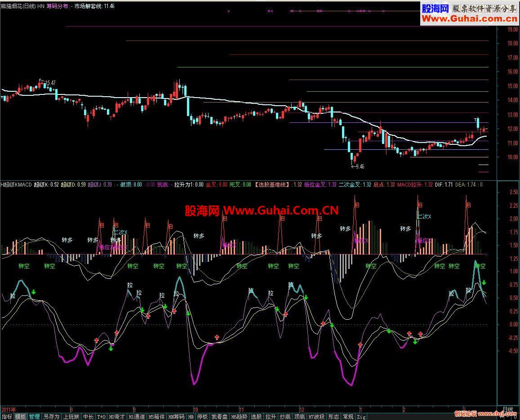The width and height of the screenshot is (520, 420).
Task: Click the 19.00 price axis label
Action: coord(512,29)
